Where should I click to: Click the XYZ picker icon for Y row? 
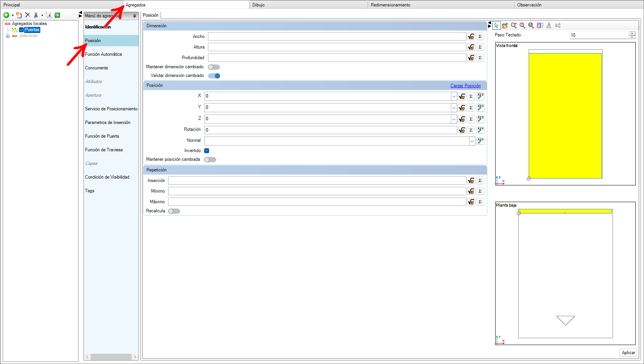(480, 108)
